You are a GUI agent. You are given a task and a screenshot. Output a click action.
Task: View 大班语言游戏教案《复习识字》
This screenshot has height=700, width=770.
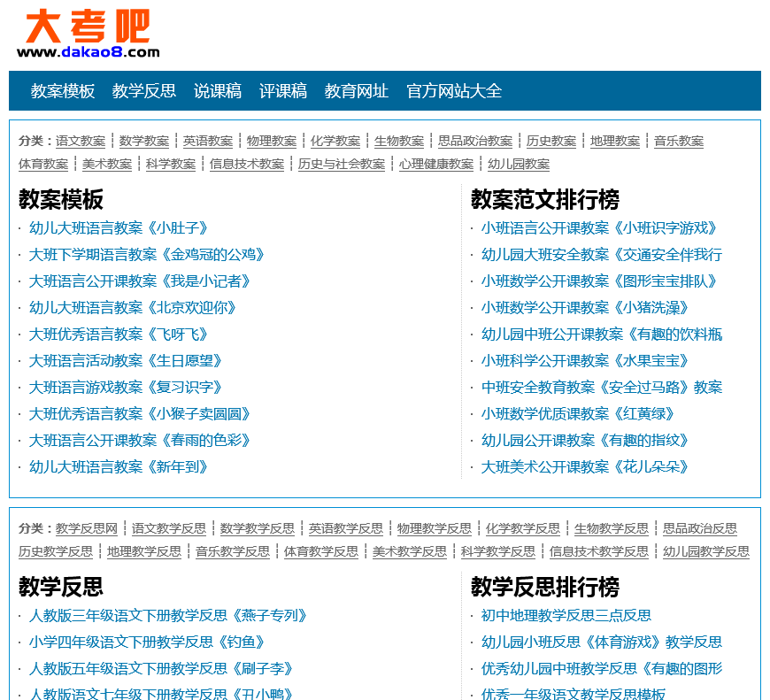(126, 387)
